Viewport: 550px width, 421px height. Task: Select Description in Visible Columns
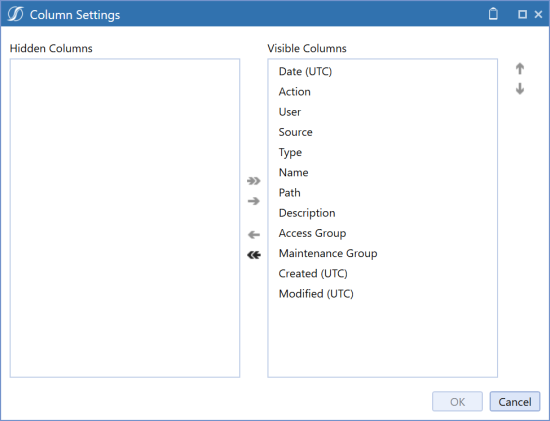[382, 213]
